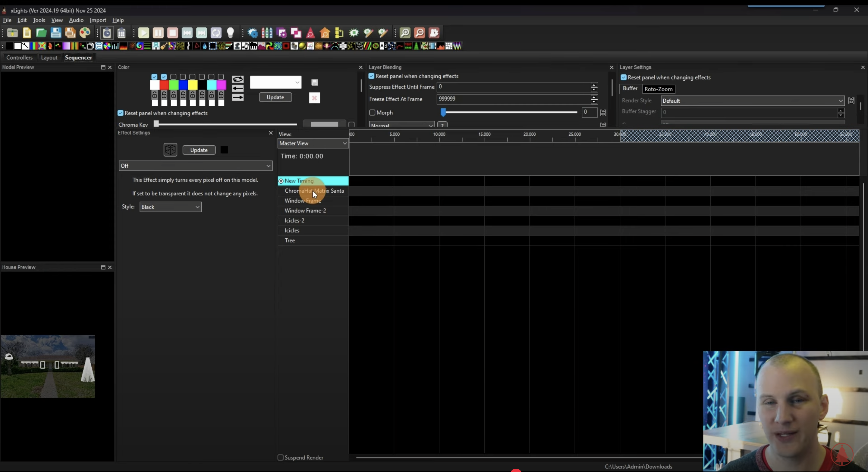The height and width of the screenshot is (472, 868).
Task: Click the Save sequence floppy disk icon
Action: (55, 33)
